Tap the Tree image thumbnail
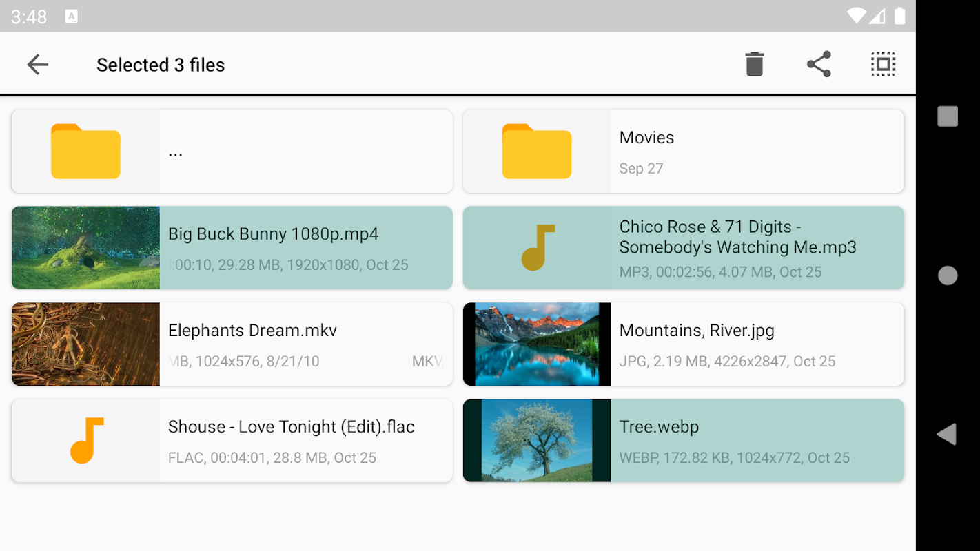The image size is (980, 551). [x=537, y=441]
